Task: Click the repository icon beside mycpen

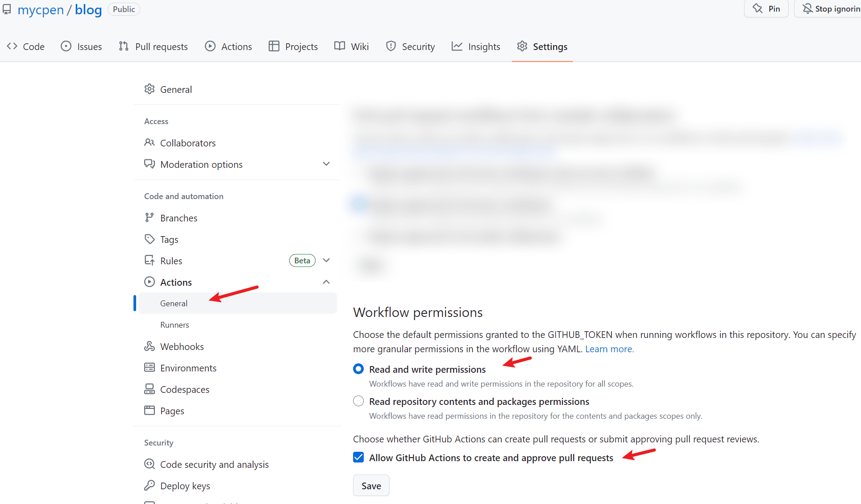Action: tap(7, 9)
